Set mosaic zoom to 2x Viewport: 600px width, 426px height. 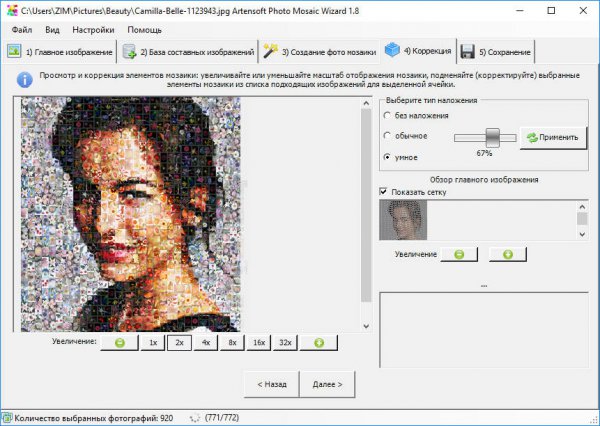(x=179, y=343)
